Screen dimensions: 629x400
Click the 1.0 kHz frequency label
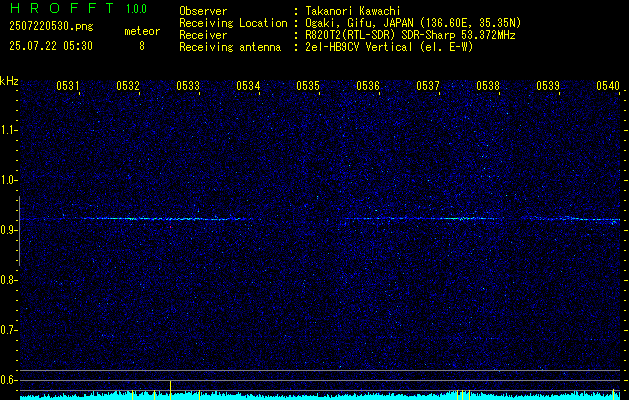(x=7, y=181)
